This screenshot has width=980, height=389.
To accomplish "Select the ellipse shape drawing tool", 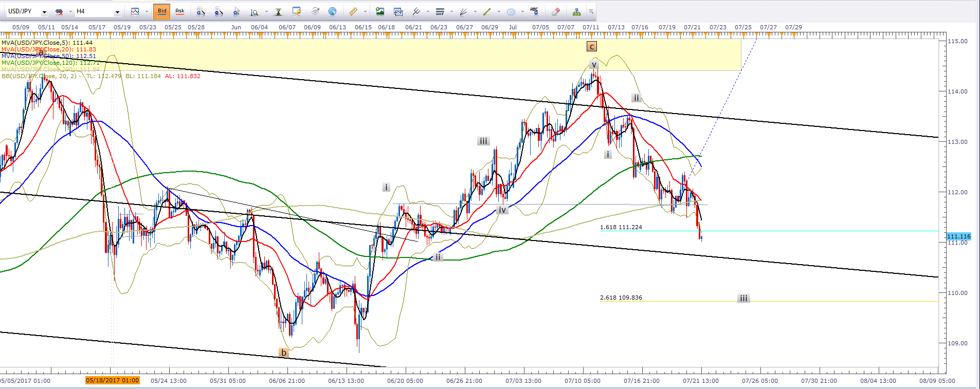I will pos(511,11).
